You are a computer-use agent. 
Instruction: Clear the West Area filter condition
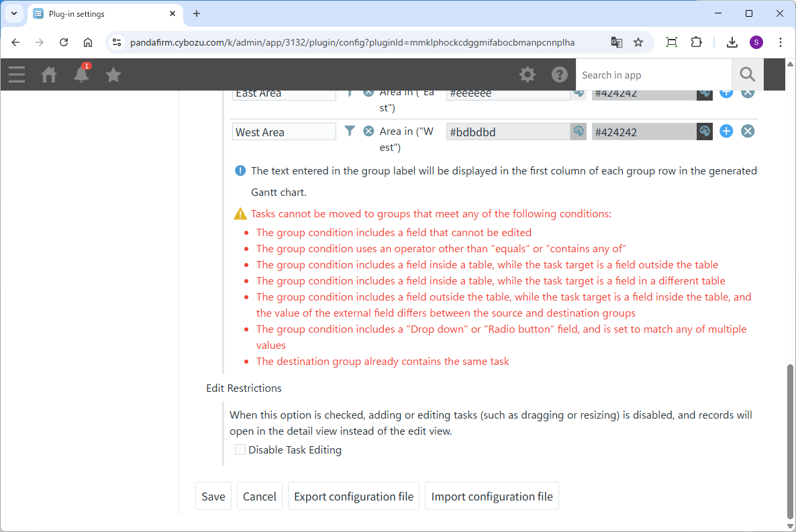368,131
